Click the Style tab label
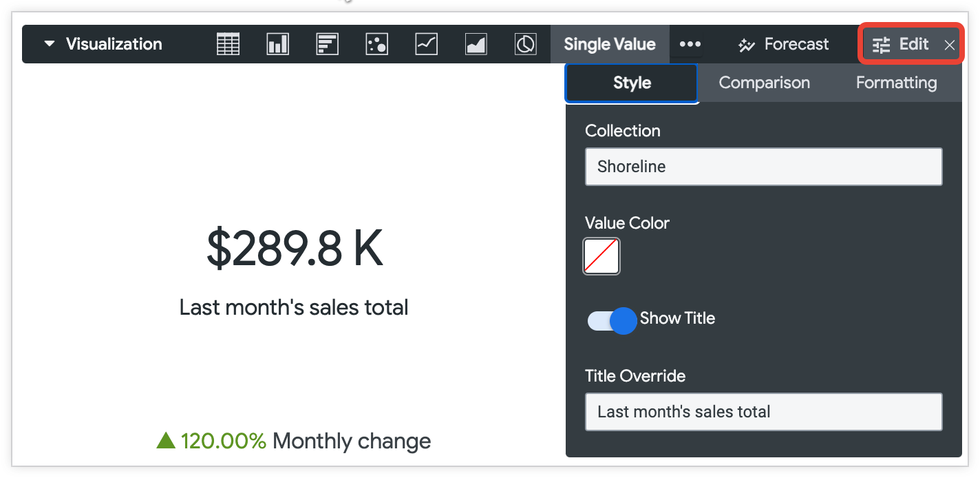The height and width of the screenshot is (478, 980). tap(631, 83)
